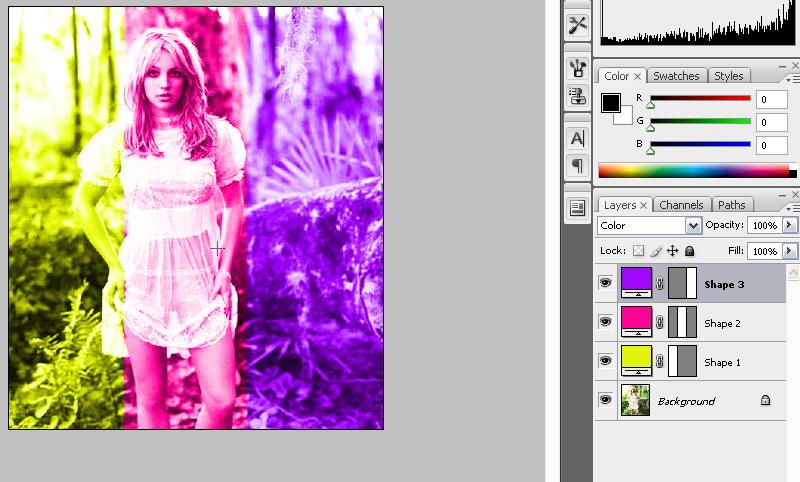The width and height of the screenshot is (800, 482).
Task: Click the lock all padlock icon
Action: click(x=689, y=251)
